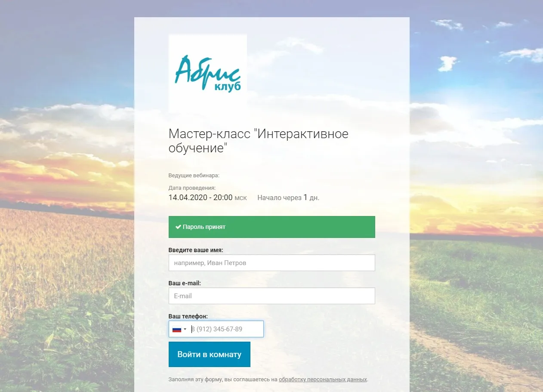
Task: Click the Russian flag icon in the phone field
Action: click(x=176, y=329)
